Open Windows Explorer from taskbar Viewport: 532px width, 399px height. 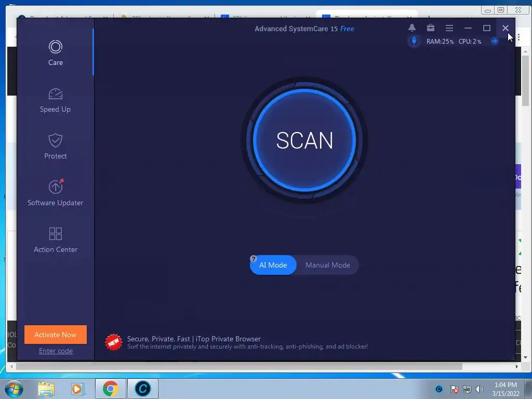[x=46, y=389]
